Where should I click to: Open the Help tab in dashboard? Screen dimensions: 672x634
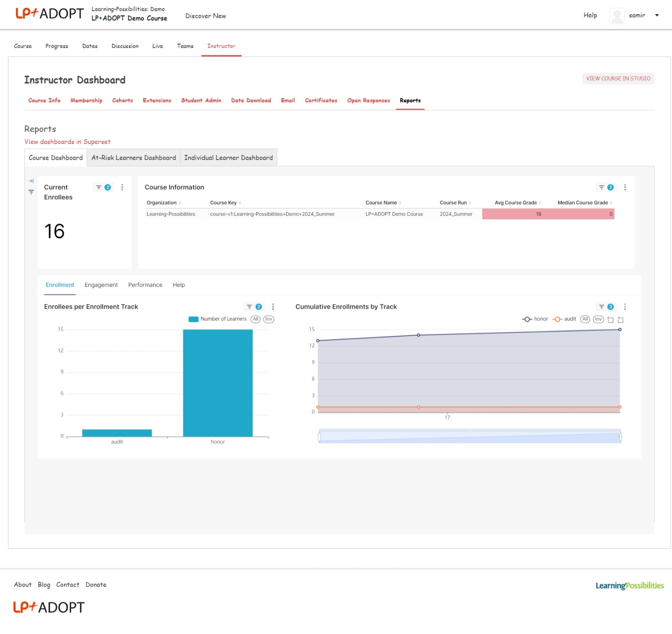179,285
